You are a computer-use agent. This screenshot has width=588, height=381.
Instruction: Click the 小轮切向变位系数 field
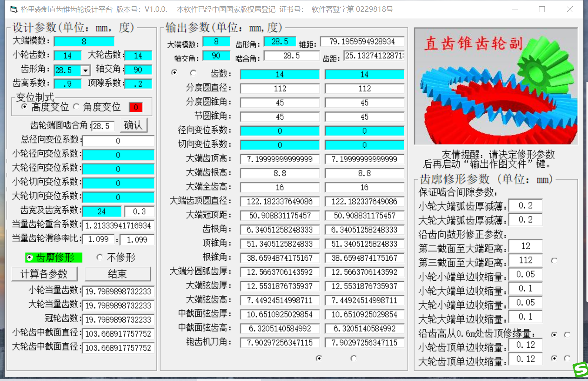(x=118, y=183)
